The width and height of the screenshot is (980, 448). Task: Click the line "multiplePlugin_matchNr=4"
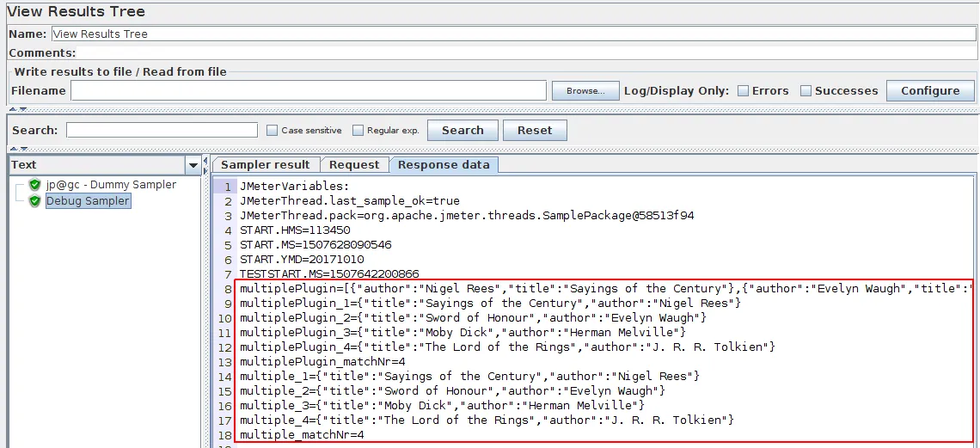322,361
